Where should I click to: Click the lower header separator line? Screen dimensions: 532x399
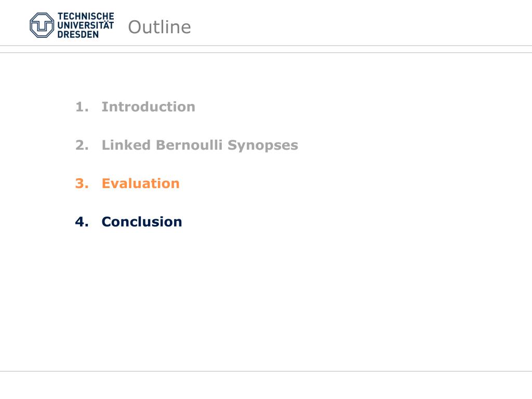[266, 52]
